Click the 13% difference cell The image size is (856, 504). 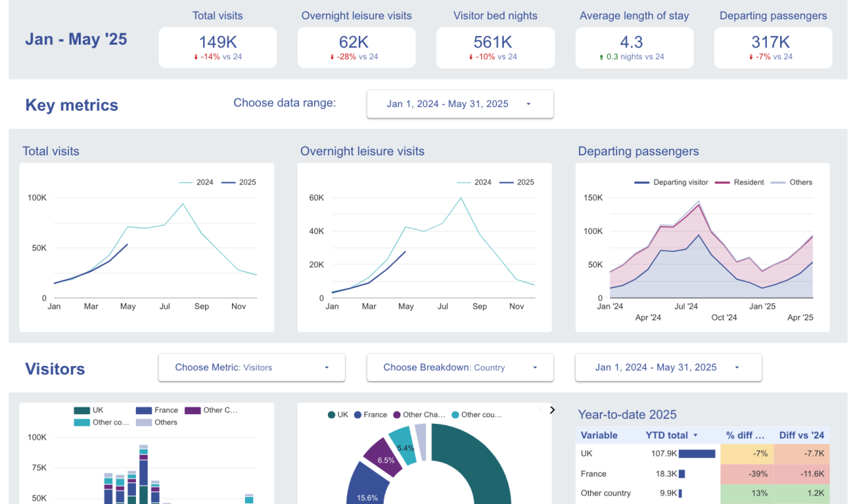[x=747, y=494]
